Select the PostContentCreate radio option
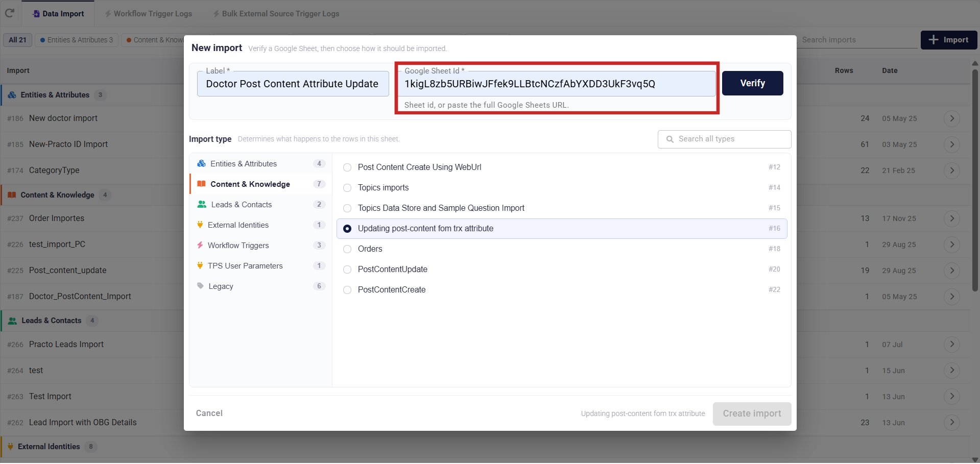The image size is (980, 464). (347, 290)
